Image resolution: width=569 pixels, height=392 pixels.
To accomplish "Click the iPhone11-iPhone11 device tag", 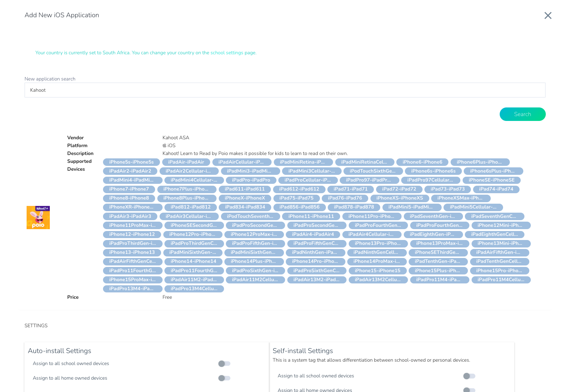I will (311, 216).
